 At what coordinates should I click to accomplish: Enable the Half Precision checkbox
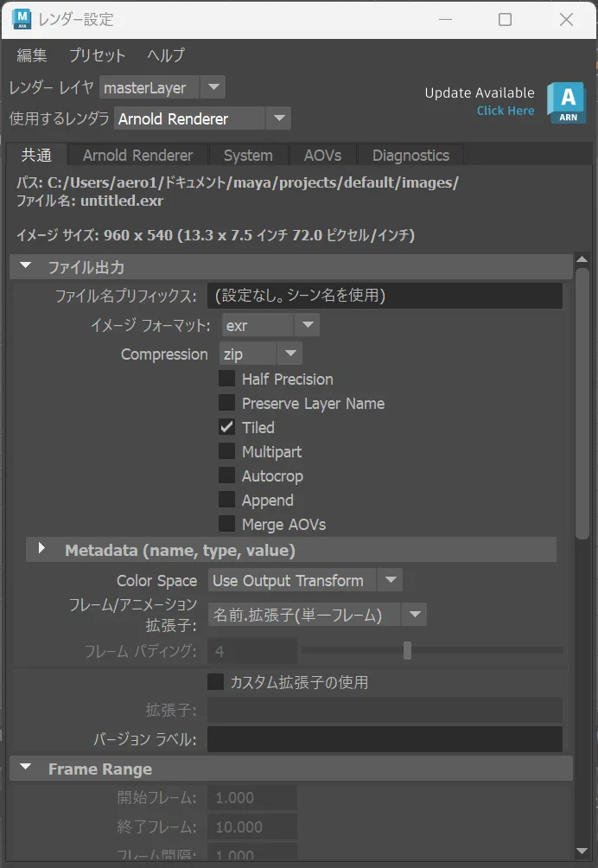(x=226, y=379)
